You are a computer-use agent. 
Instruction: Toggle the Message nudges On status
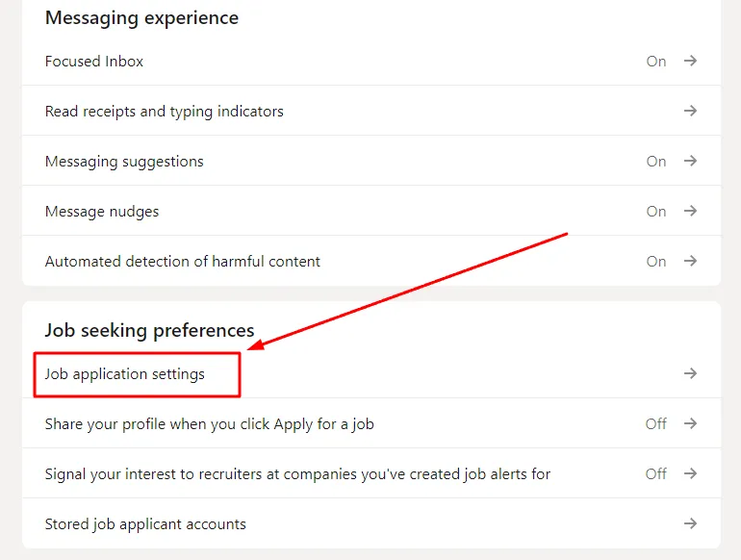(x=656, y=211)
